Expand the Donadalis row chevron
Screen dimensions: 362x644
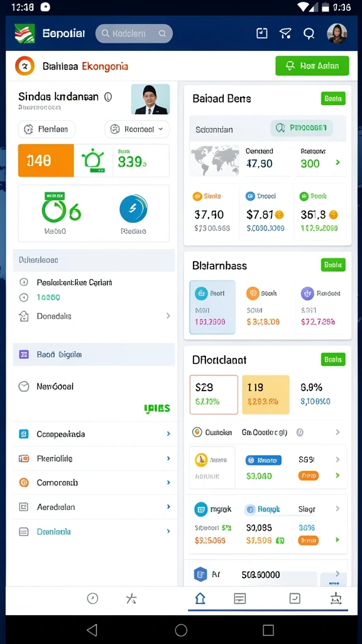pyautogui.click(x=168, y=316)
